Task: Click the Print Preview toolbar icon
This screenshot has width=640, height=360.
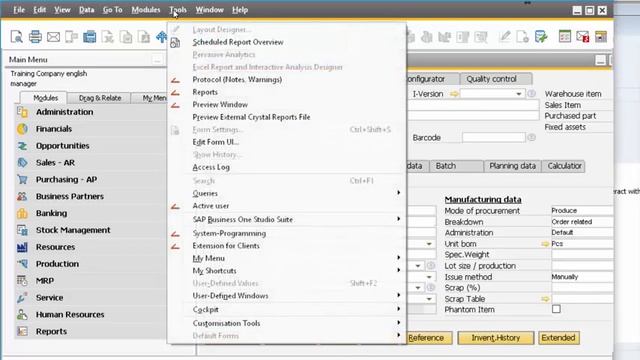Action: pyautogui.click(x=17, y=37)
